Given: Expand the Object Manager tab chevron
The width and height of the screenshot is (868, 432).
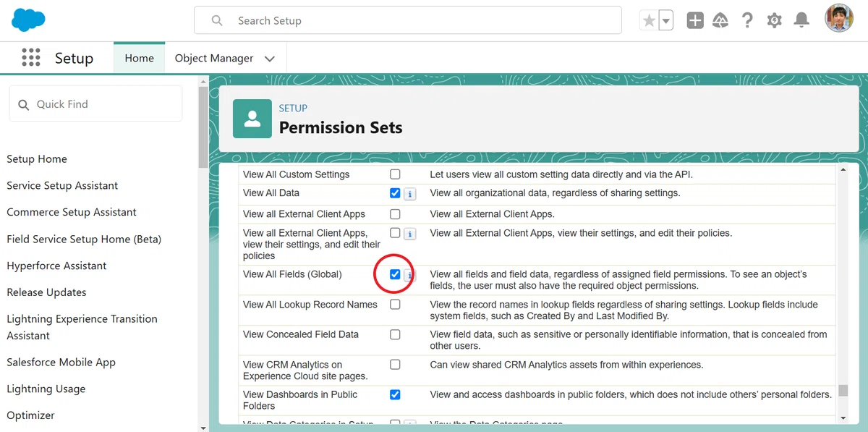Looking at the screenshot, I should pos(270,59).
